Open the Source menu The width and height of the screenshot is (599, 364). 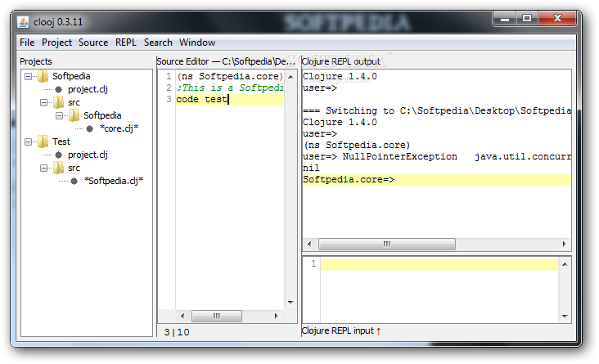93,43
